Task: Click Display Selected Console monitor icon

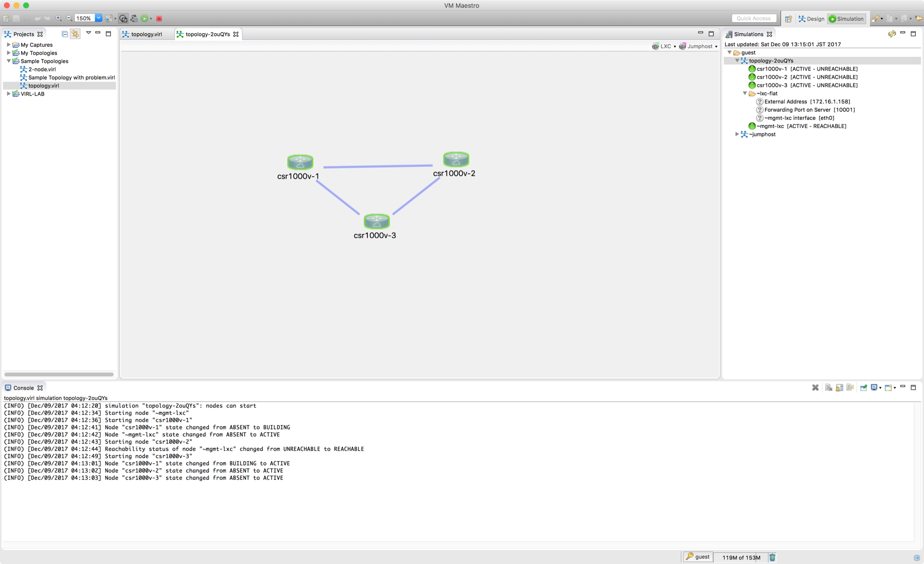Action: tap(874, 388)
